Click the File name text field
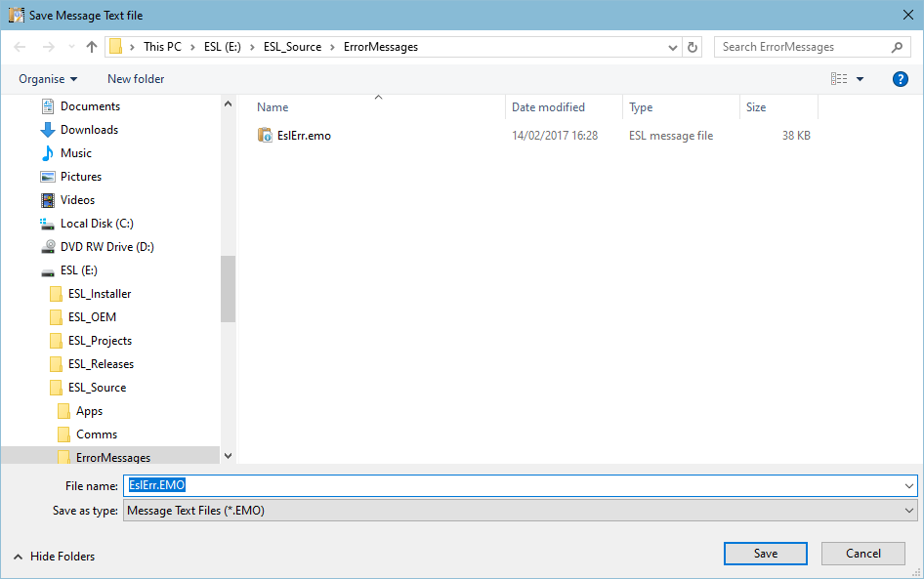The height and width of the screenshot is (579, 924). coord(518,485)
